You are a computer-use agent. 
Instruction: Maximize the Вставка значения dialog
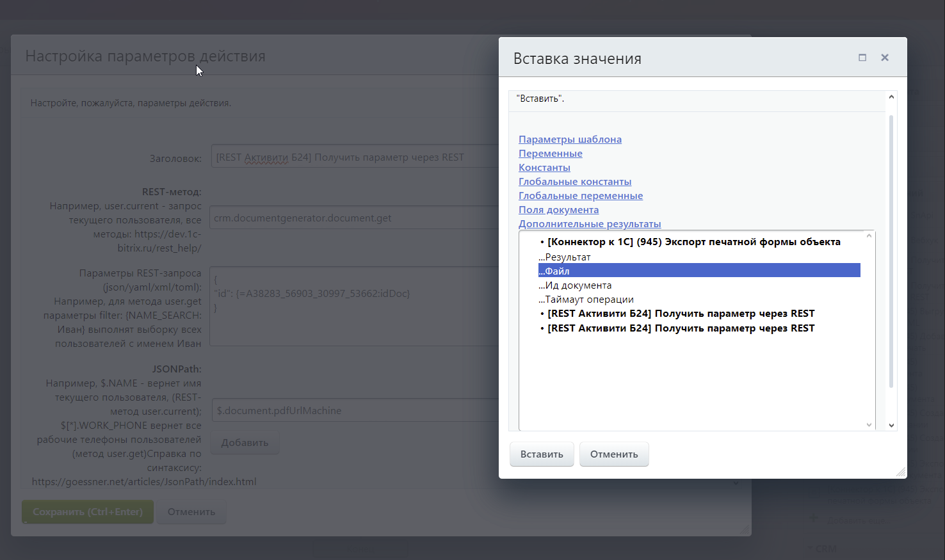point(862,58)
